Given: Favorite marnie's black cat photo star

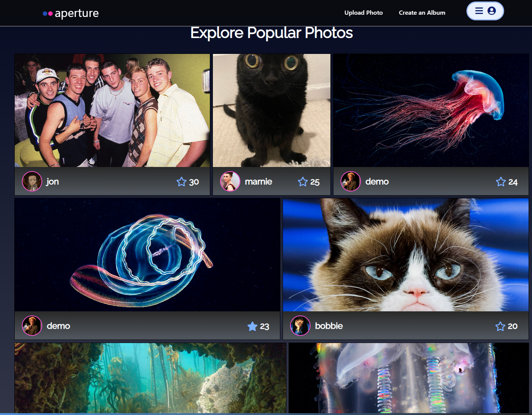Looking at the screenshot, I should point(303,182).
